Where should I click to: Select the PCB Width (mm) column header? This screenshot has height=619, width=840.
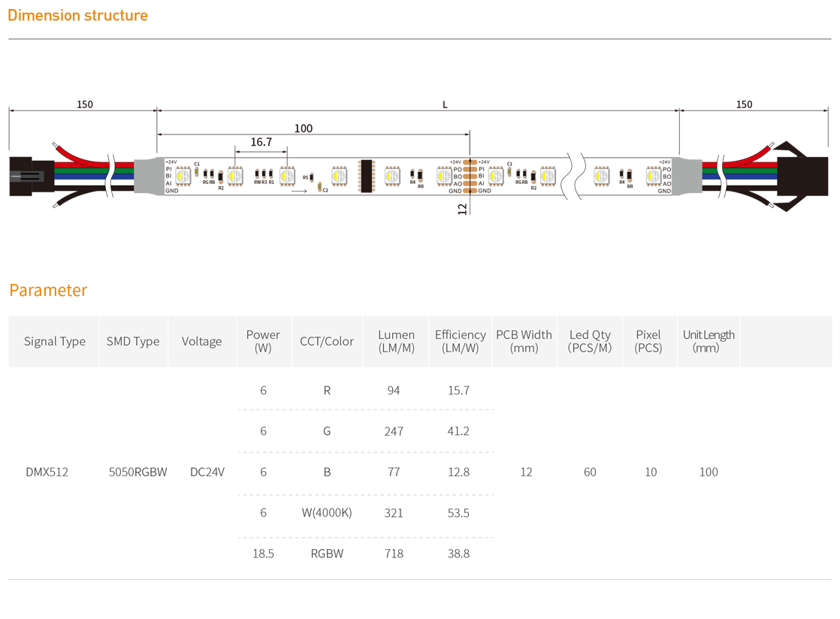524,341
